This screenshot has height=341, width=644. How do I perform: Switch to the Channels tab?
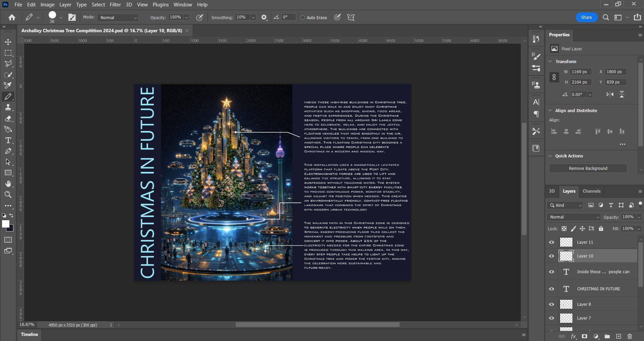point(591,191)
